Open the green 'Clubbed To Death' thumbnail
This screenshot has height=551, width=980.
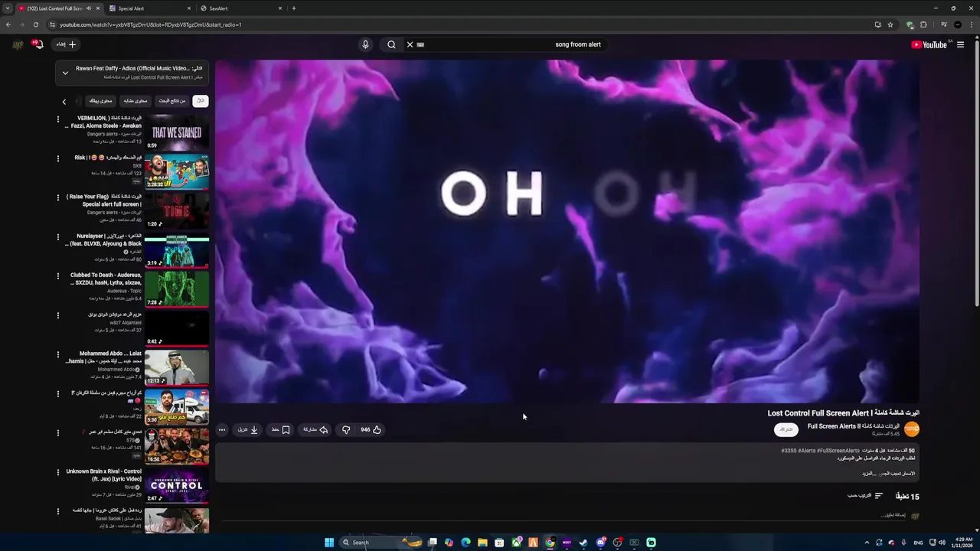tap(177, 289)
